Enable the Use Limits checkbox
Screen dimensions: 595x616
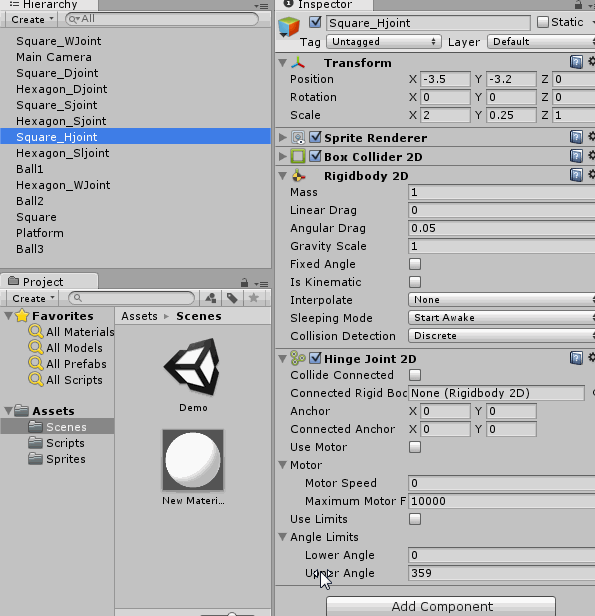click(415, 519)
